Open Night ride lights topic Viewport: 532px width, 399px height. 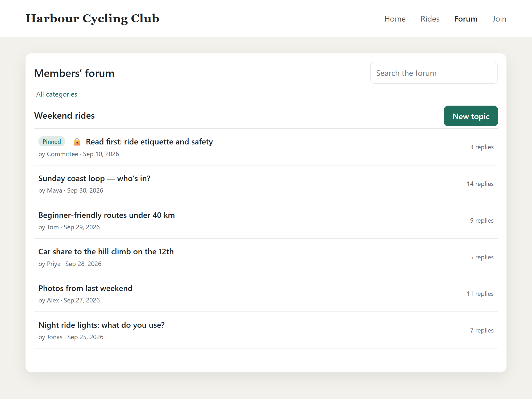pos(102,325)
